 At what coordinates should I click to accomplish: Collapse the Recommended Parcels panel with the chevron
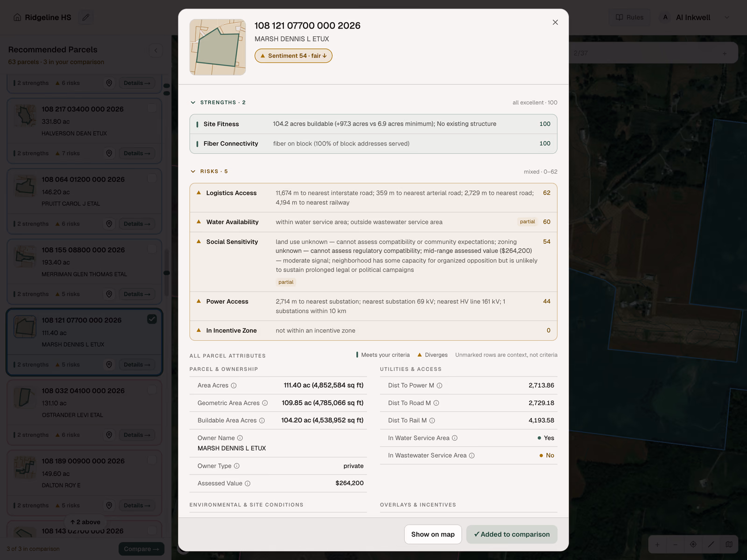(x=156, y=50)
